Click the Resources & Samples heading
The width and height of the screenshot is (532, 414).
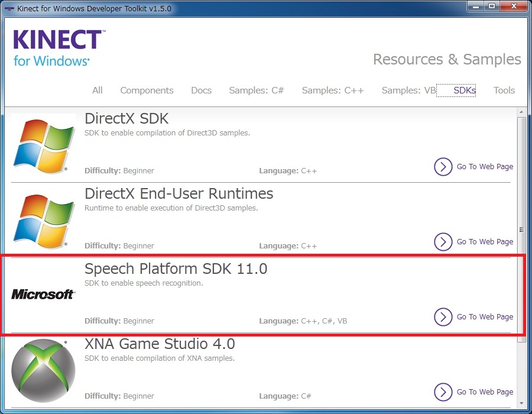pos(447,59)
